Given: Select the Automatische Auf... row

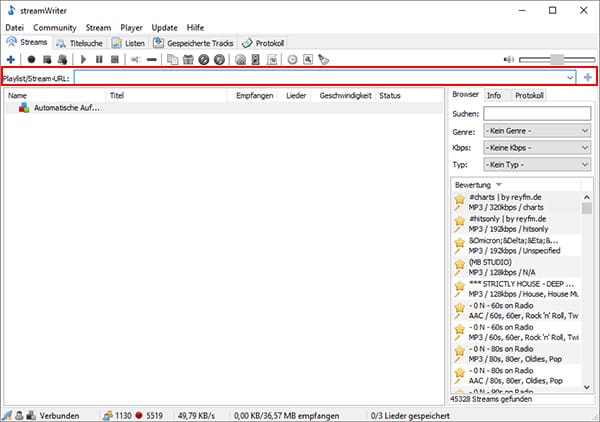Looking at the screenshot, I should pos(224,108).
